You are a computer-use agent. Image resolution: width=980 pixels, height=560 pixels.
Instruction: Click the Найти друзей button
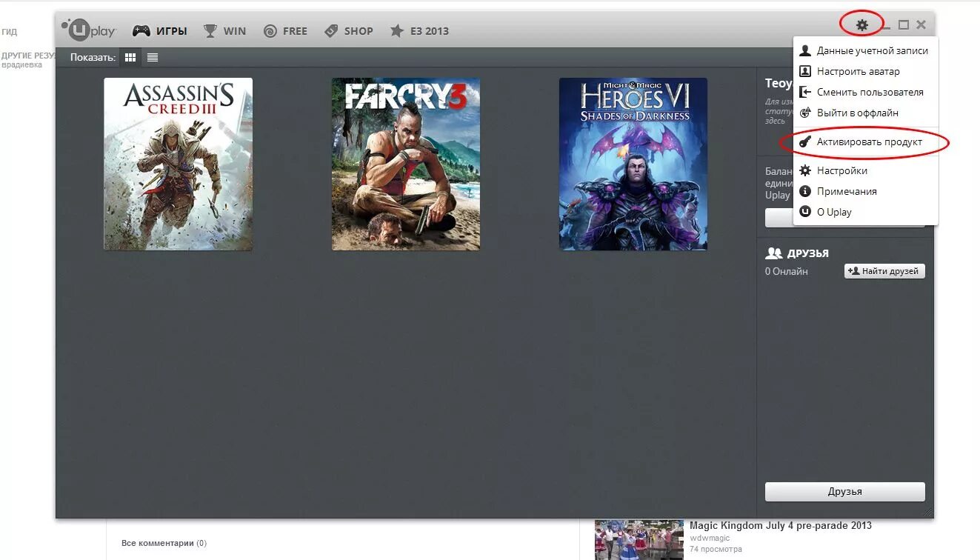click(884, 271)
